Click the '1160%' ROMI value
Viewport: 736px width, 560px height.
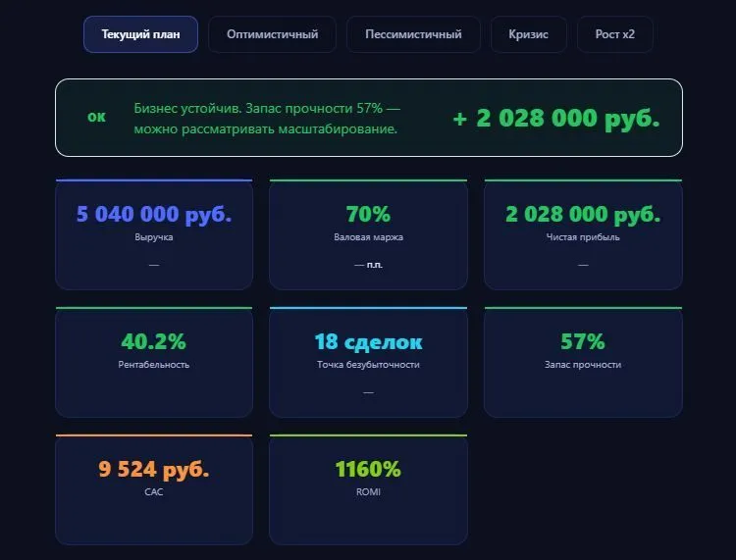[x=368, y=469]
